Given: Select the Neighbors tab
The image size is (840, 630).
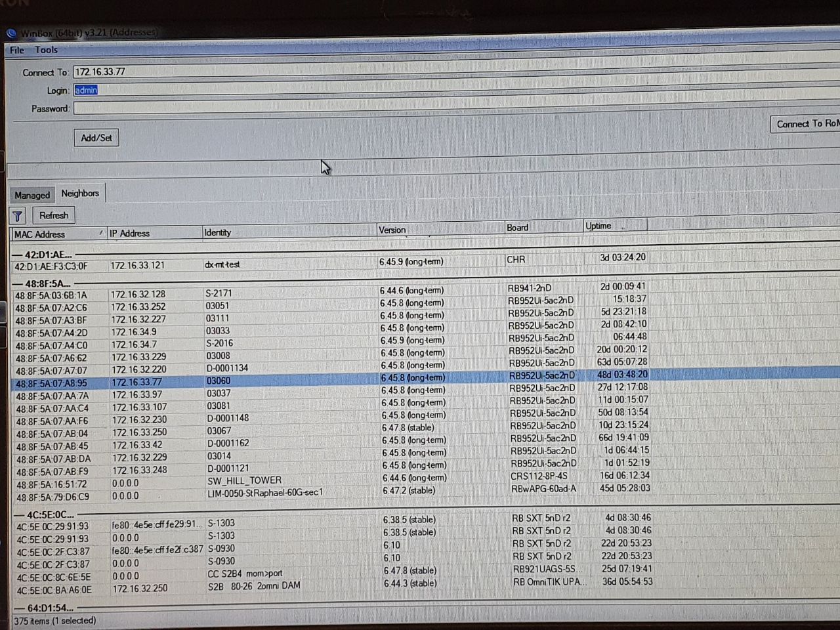Looking at the screenshot, I should 80,194.
